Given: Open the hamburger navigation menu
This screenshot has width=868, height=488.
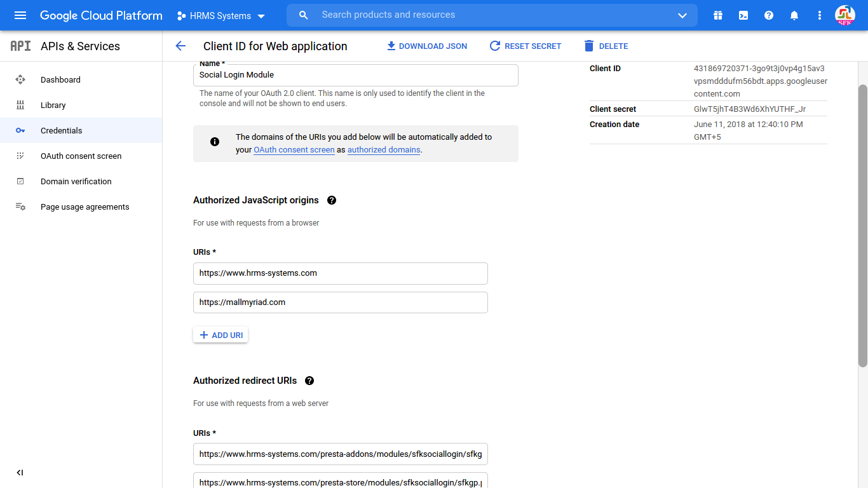Looking at the screenshot, I should tap(20, 15).
